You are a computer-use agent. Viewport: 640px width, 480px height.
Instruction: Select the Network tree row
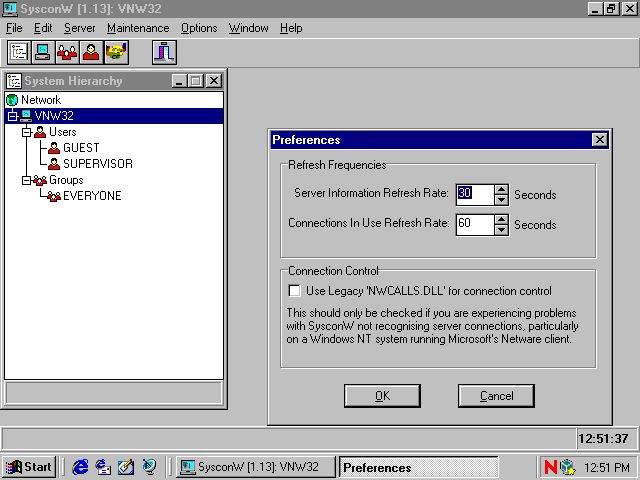pyautogui.click(x=114, y=100)
